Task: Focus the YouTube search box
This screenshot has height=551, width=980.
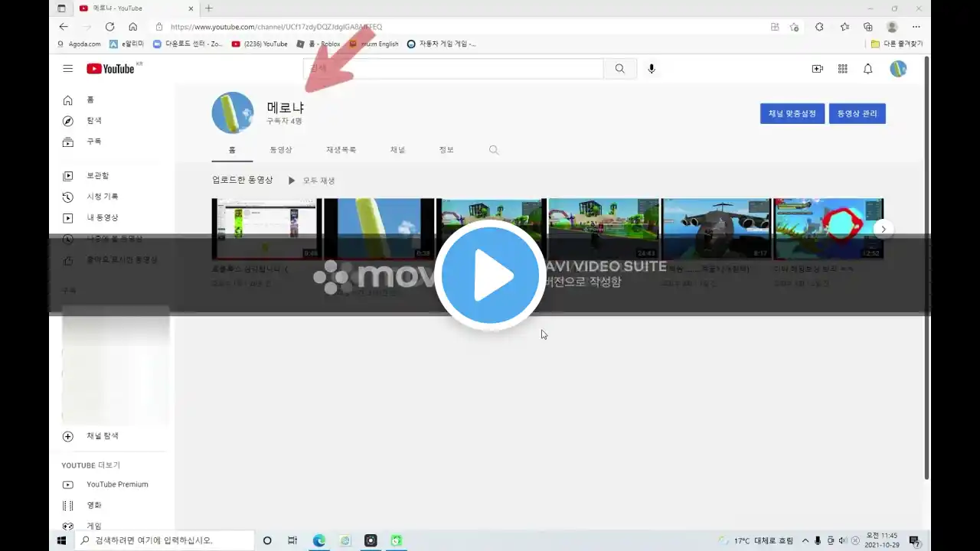Action: coord(453,69)
